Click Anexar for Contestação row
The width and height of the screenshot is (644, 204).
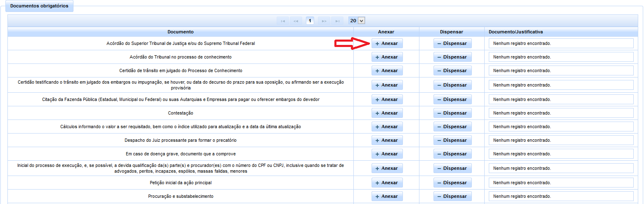tap(387, 113)
